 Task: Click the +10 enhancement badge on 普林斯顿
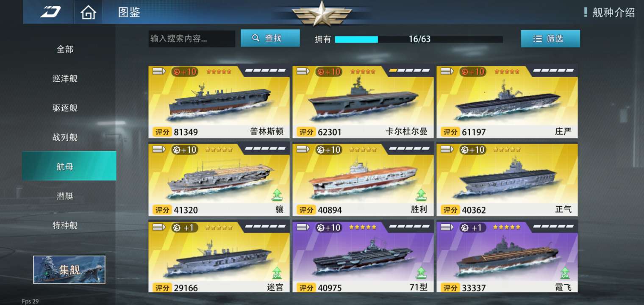pos(184,72)
